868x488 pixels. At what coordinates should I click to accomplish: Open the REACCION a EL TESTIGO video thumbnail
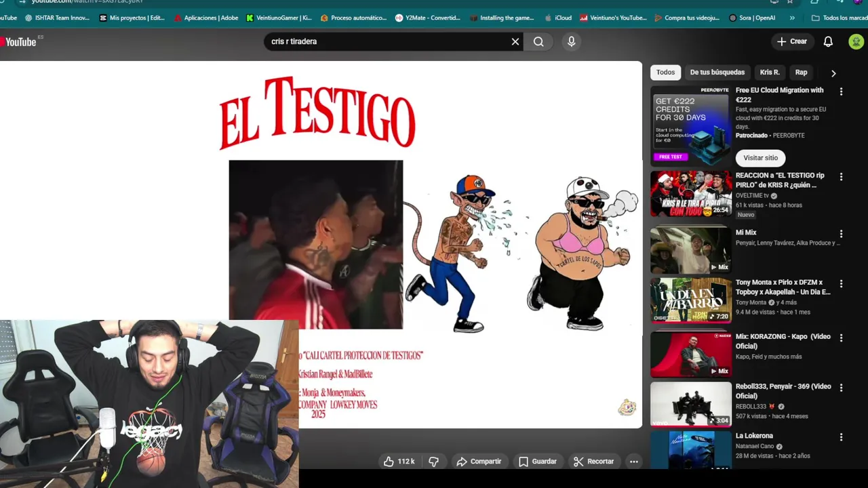690,193
